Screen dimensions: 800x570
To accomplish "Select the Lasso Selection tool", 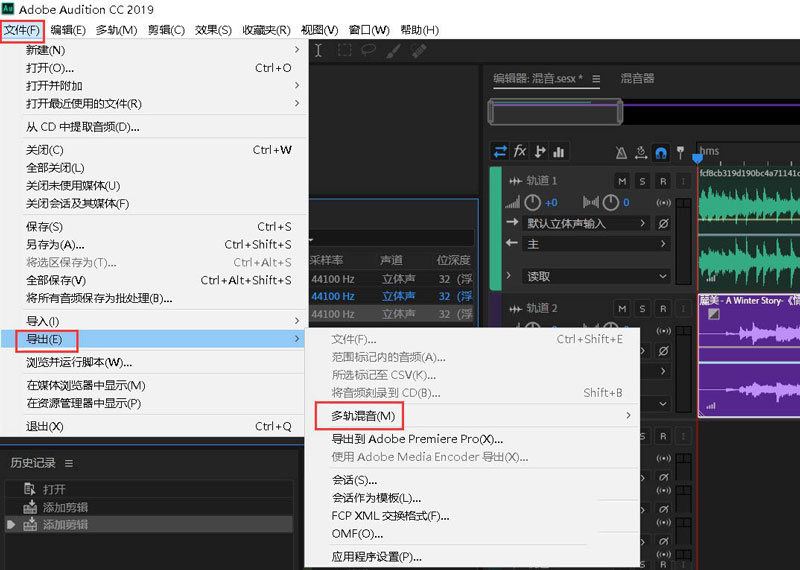I will tap(368, 50).
